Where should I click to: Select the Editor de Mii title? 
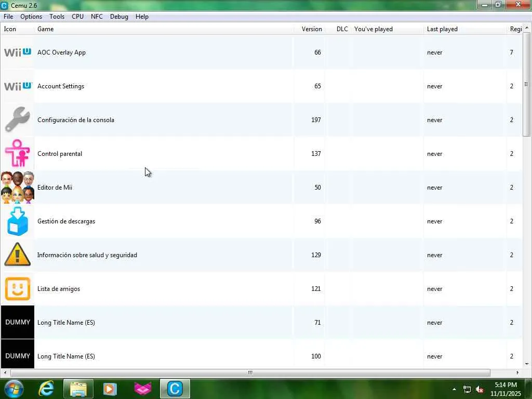click(55, 187)
